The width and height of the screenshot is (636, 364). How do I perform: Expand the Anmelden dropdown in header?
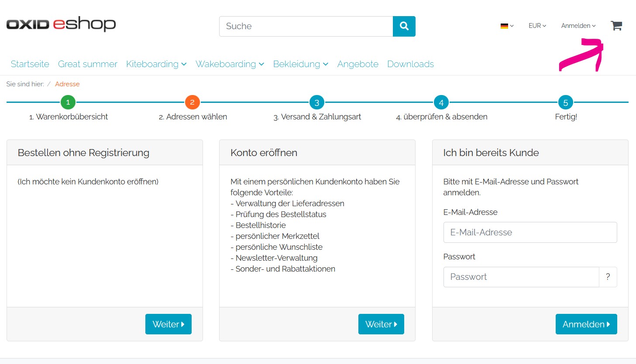point(578,26)
